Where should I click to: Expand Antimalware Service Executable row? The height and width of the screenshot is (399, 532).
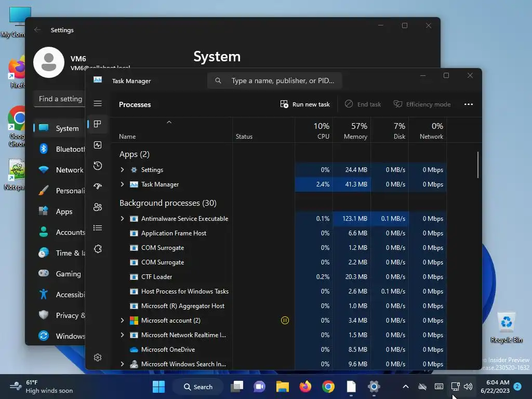click(122, 219)
